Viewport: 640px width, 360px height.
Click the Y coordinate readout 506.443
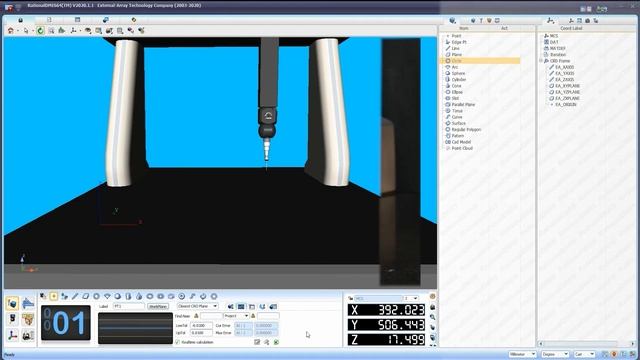(386, 325)
